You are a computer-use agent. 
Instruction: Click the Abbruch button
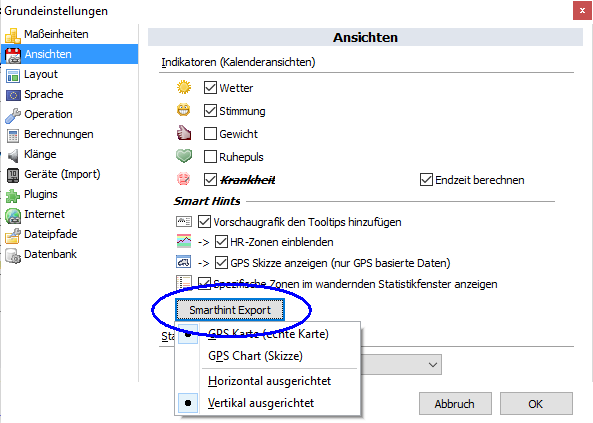pos(455,404)
